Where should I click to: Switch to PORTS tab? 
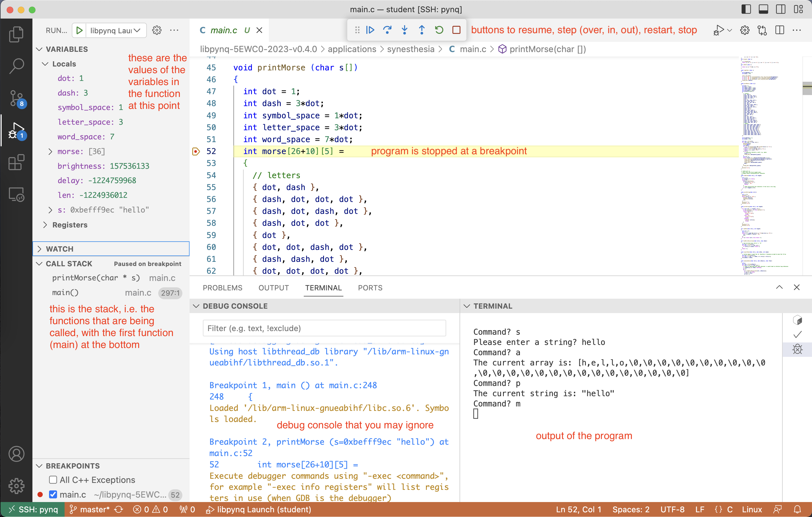click(x=370, y=288)
